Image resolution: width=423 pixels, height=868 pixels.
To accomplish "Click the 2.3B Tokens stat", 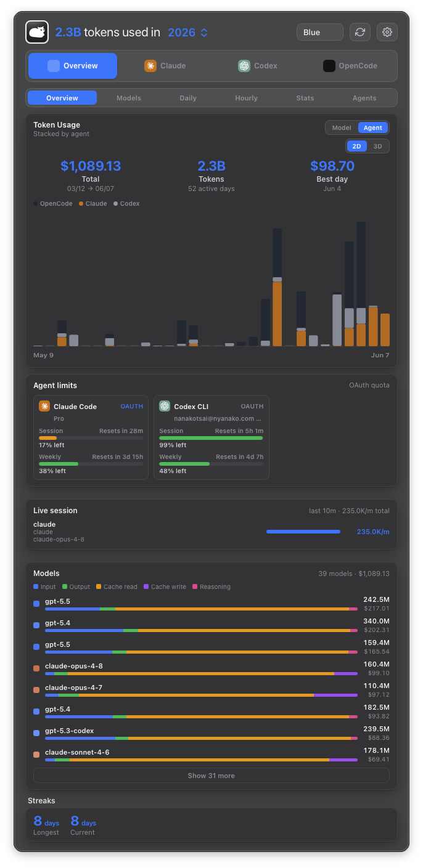I will (212, 166).
